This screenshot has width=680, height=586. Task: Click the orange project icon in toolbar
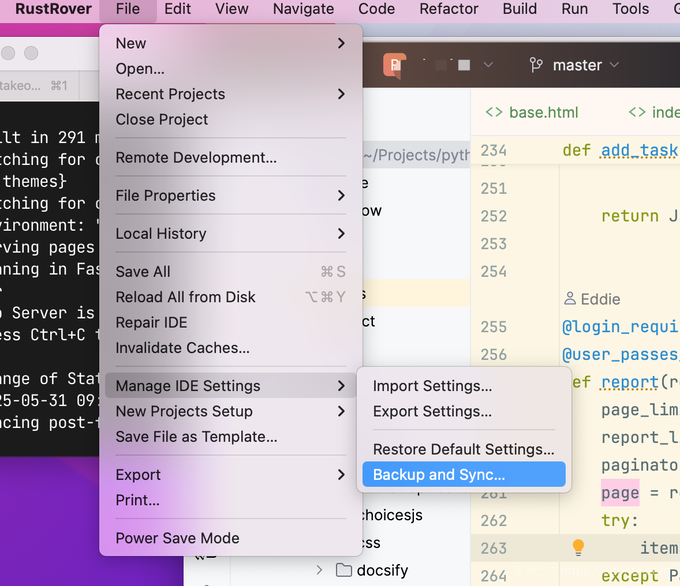tap(394, 65)
